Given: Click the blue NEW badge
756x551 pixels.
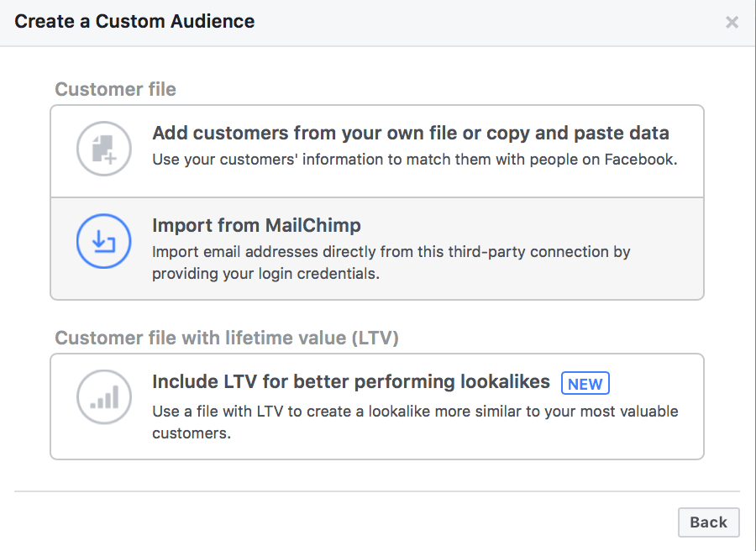Looking at the screenshot, I should (585, 383).
